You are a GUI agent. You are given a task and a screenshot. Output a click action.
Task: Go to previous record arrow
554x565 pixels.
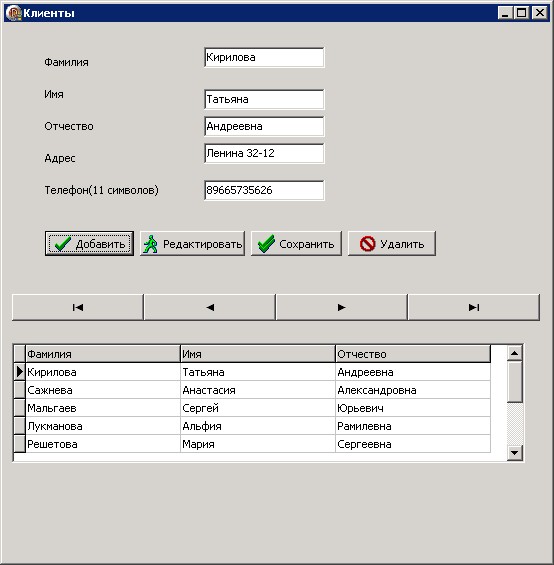[x=209, y=307]
